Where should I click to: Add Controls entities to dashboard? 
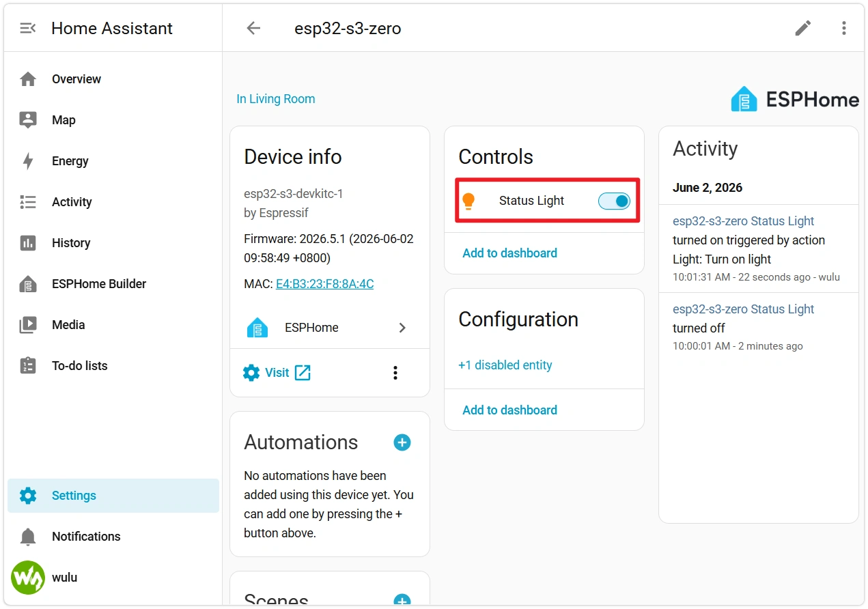[509, 253]
